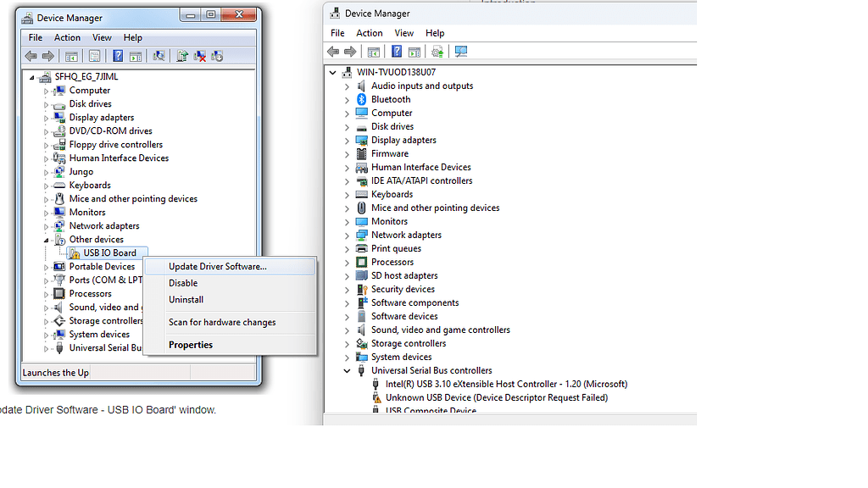This screenshot has height=488, width=868.
Task: Click Update Driver icon in SFHQ_EG_7JIML window toolbar
Action: pyautogui.click(x=181, y=56)
